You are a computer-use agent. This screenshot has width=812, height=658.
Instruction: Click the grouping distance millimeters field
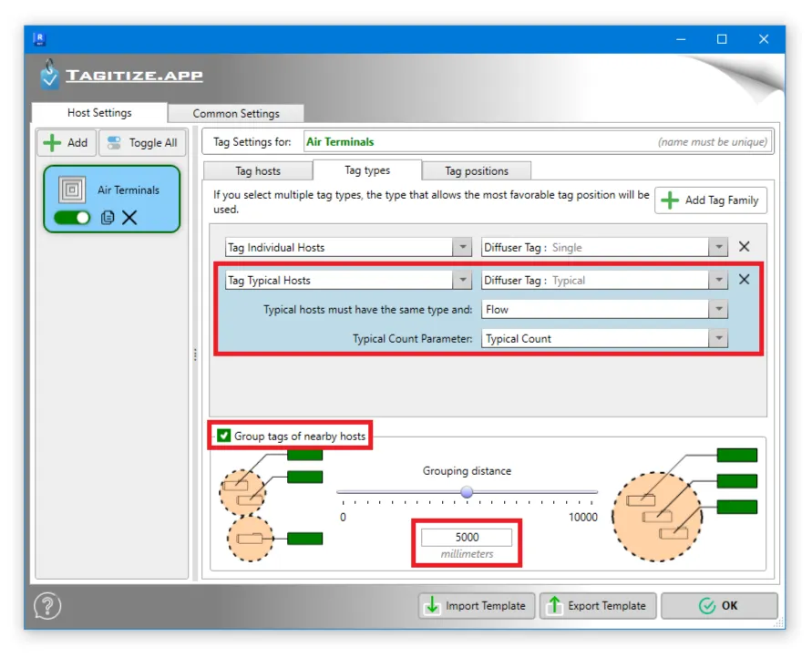tap(467, 538)
